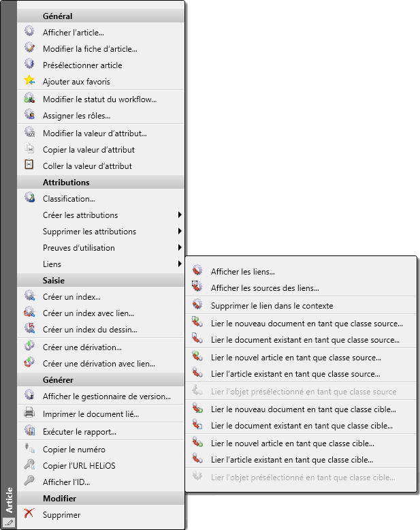The width and height of the screenshot is (420, 530).
Task: Click the icon beside Créer un index avec lien
Action: coord(29,311)
